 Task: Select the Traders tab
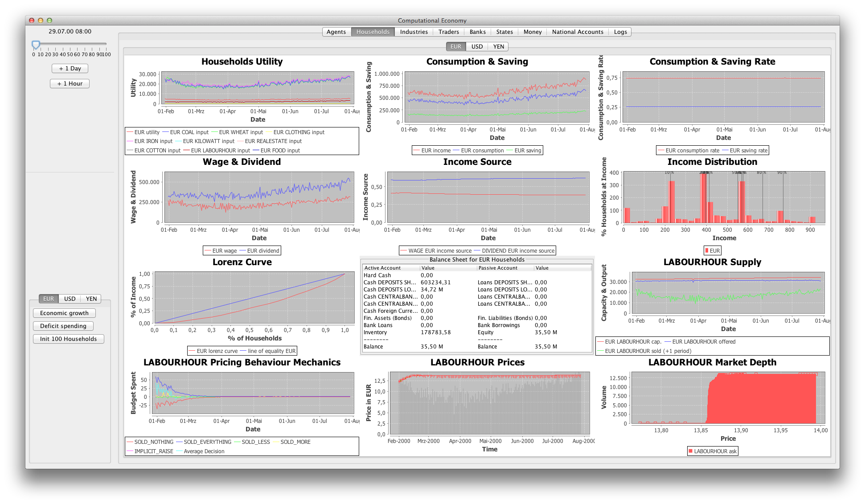(x=448, y=32)
